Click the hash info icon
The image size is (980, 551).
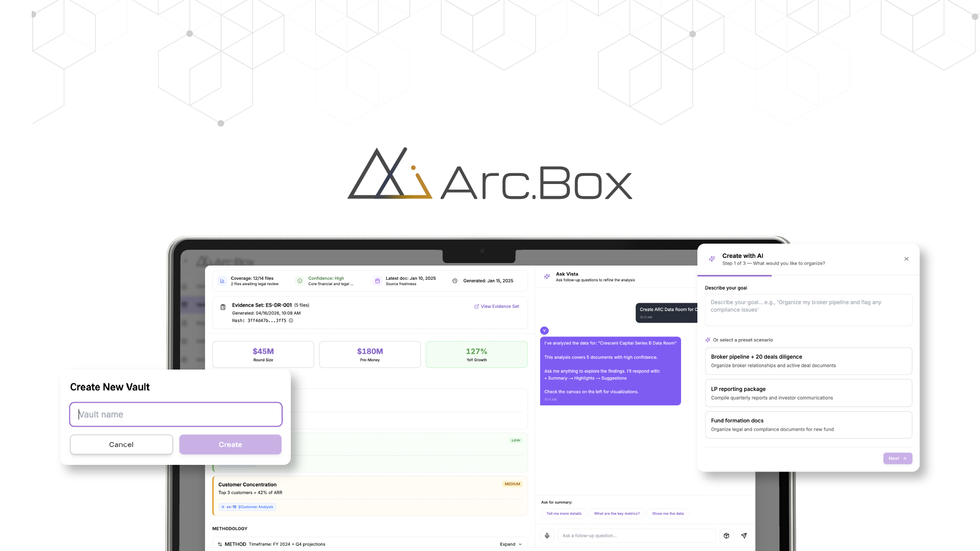point(291,321)
